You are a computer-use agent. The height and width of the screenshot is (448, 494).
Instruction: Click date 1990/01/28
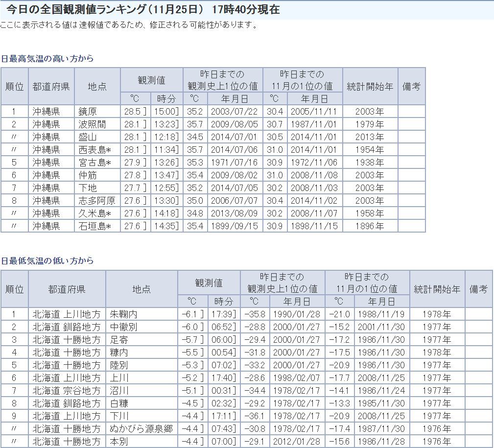tap(297, 314)
